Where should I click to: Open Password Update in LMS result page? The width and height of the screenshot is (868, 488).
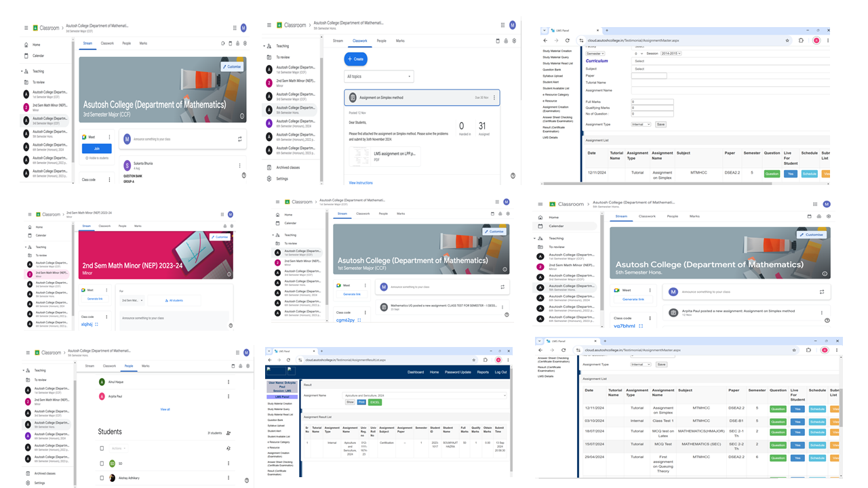(458, 372)
